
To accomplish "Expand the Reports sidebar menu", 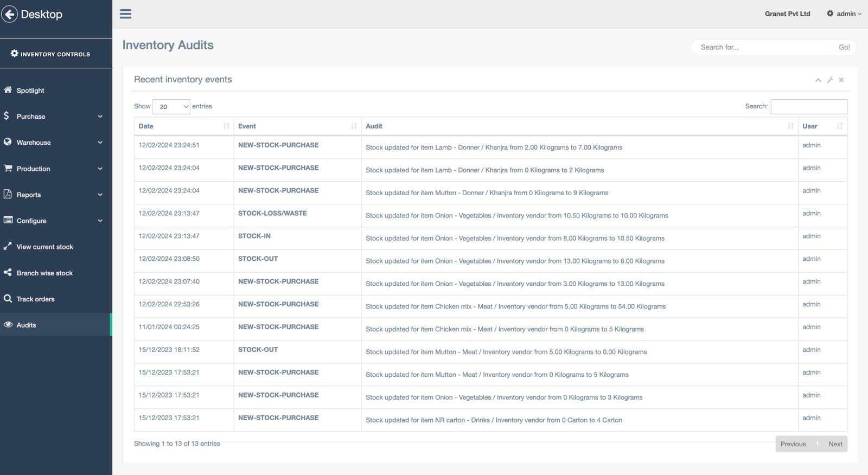I will click(53, 195).
